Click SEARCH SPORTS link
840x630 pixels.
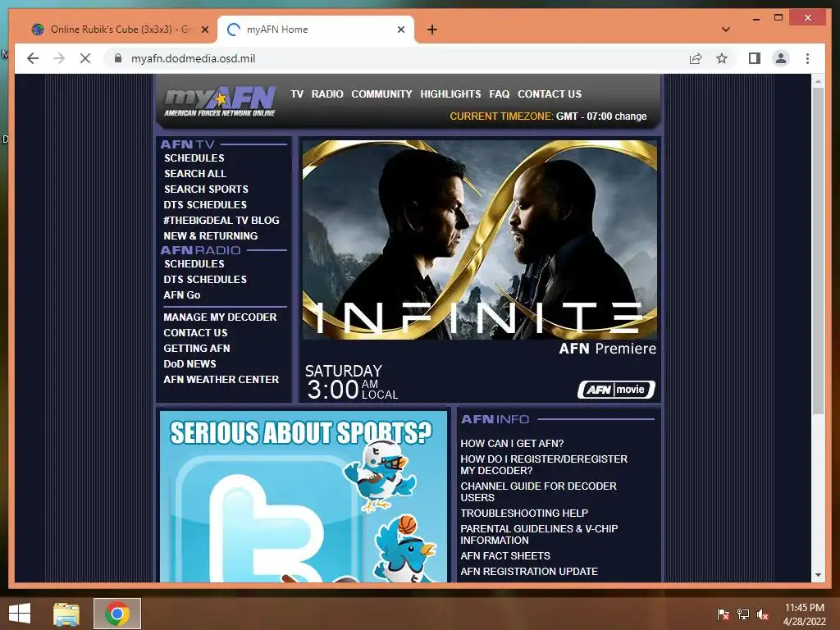[x=206, y=189]
